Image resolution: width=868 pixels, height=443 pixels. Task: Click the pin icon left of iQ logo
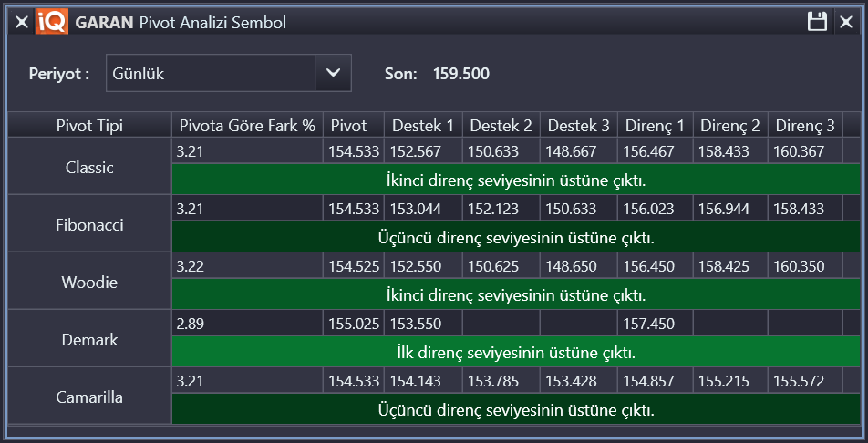pyautogui.click(x=22, y=22)
